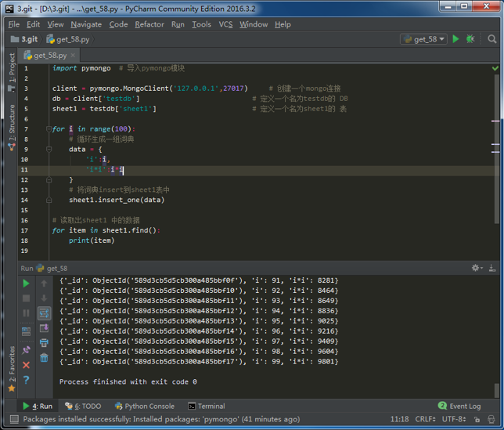Image resolution: width=504 pixels, height=430 pixels.
Task: Click the Stop process square icon
Action: tap(26, 298)
